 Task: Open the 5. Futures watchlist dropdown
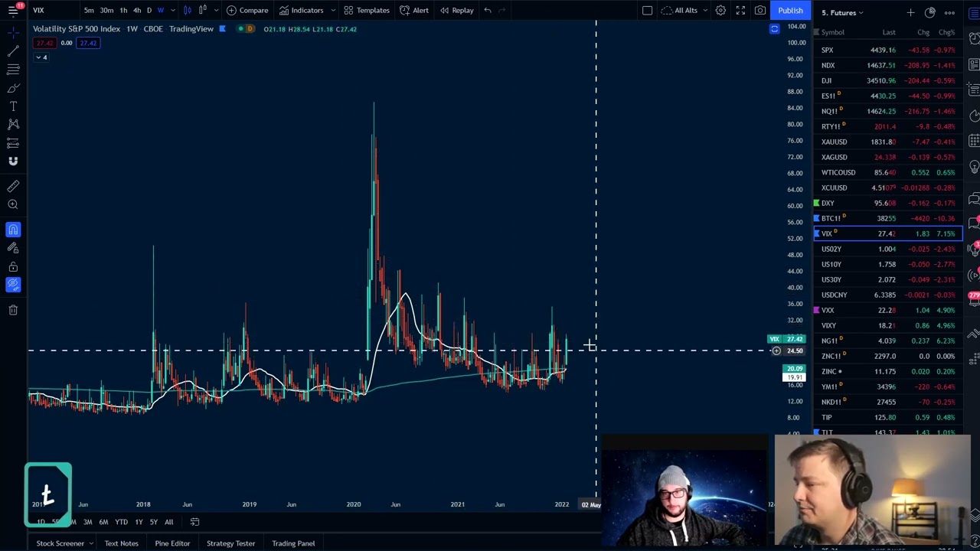coord(843,12)
